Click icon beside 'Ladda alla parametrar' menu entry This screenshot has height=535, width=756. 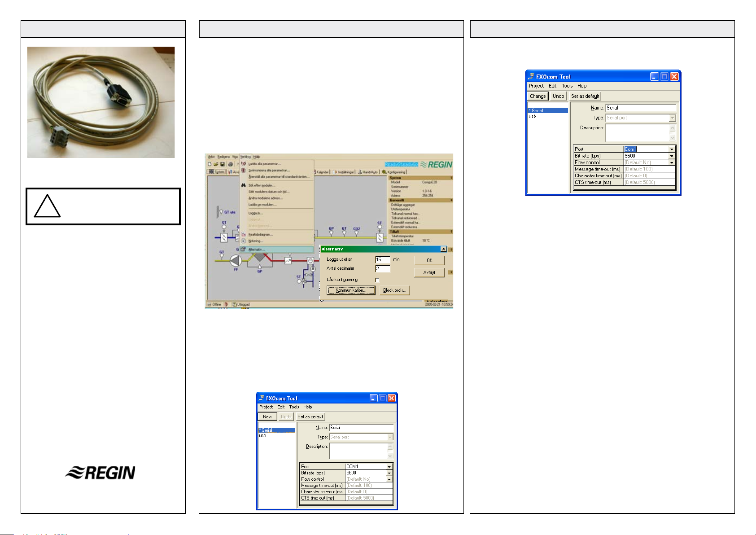[x=244, y=164]
